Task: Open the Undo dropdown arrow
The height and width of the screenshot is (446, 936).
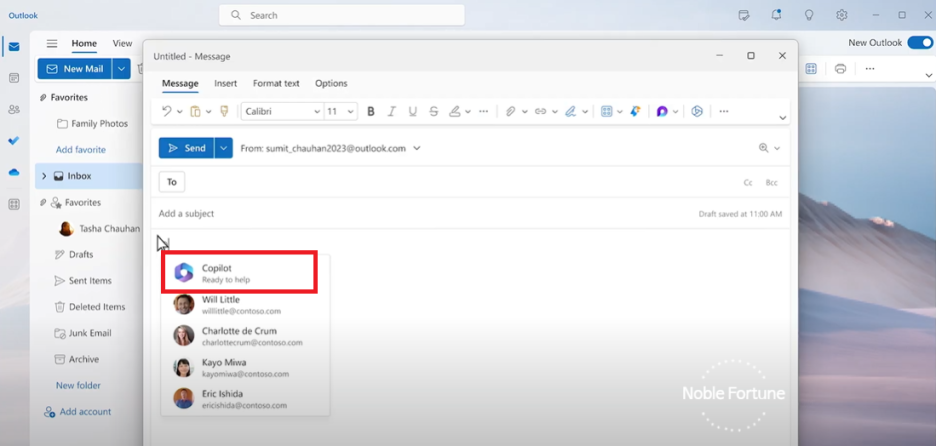Action: click(180, 112)
